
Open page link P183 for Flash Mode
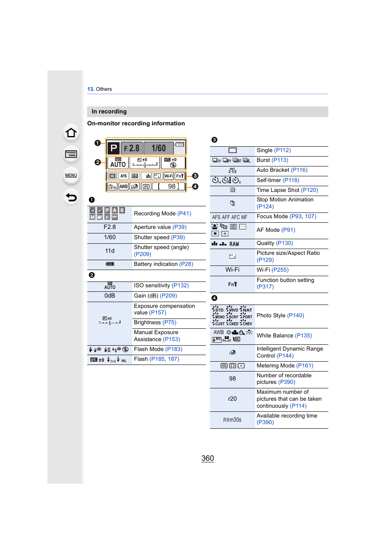174,349
